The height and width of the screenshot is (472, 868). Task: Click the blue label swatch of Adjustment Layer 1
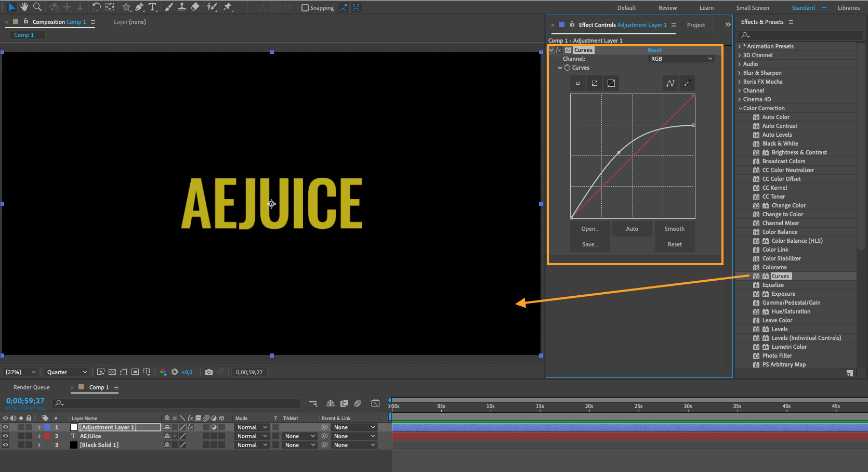[47, 427]
